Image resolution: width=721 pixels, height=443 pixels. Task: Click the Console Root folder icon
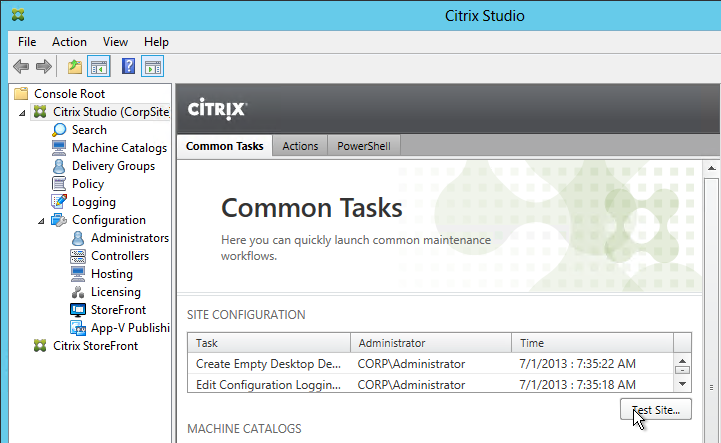21,94
